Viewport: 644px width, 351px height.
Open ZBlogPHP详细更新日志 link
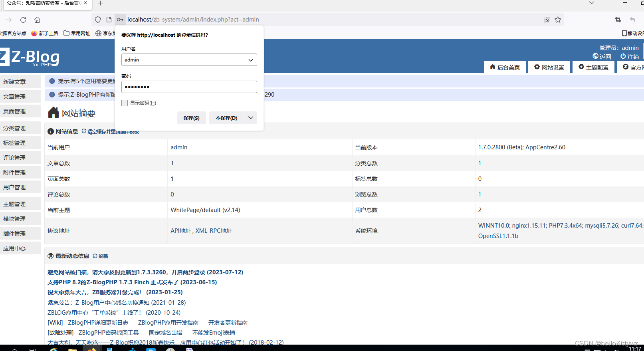coord(98,323)
